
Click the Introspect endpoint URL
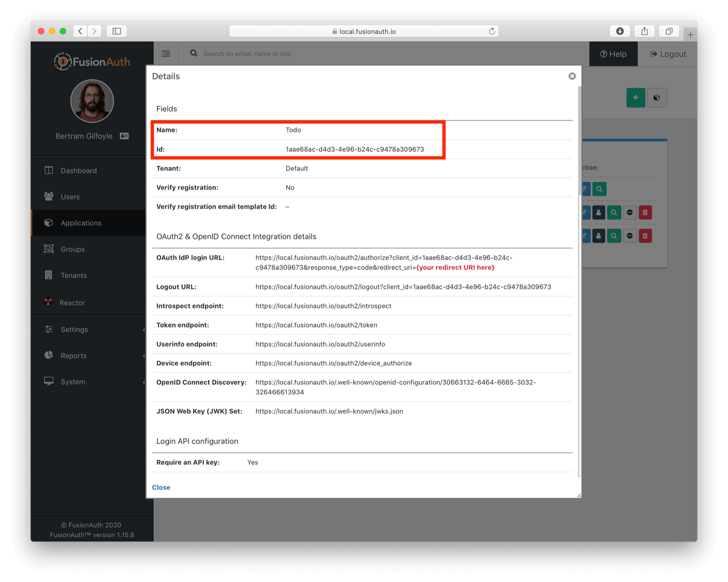pyautogui.click(x=324, y=306)
